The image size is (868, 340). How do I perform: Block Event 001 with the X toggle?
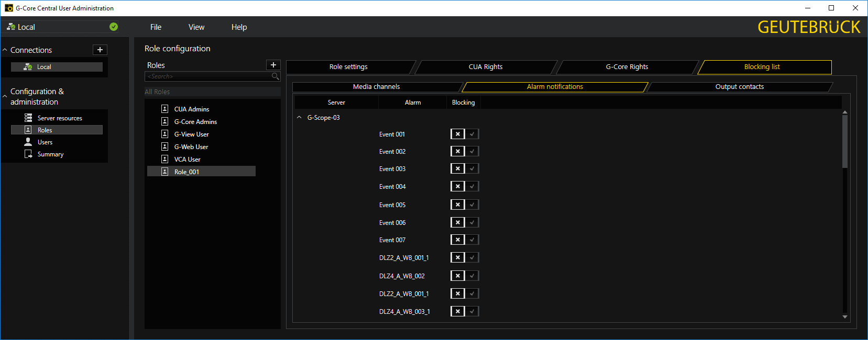pyautogui.click(x=458, y=134)
